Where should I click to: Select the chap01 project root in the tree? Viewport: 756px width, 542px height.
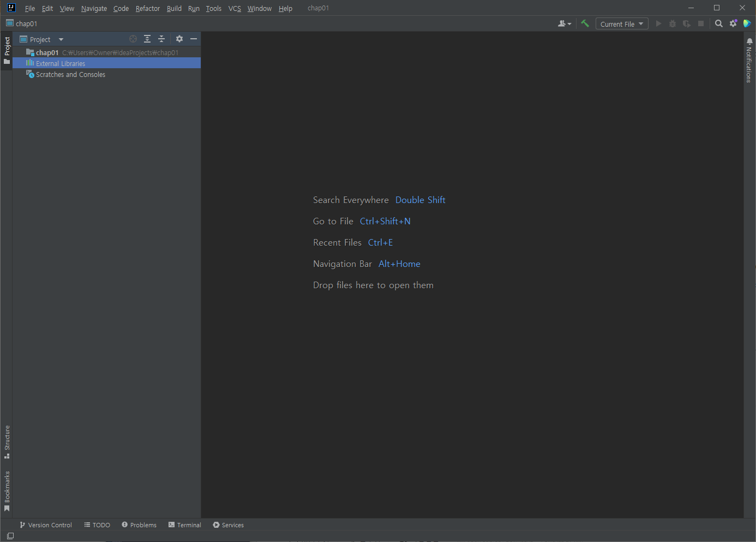[x=107, y=52]
